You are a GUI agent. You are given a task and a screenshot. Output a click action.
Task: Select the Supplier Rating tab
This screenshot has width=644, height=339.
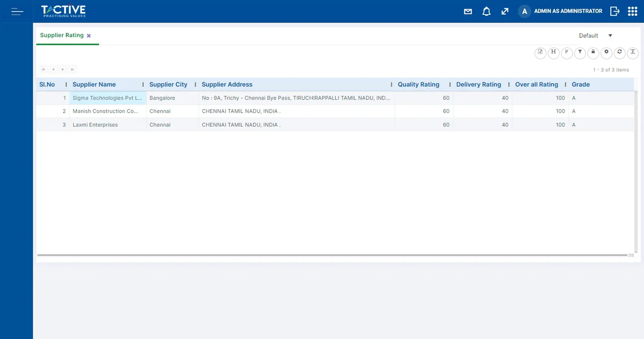tap(62, 35)
